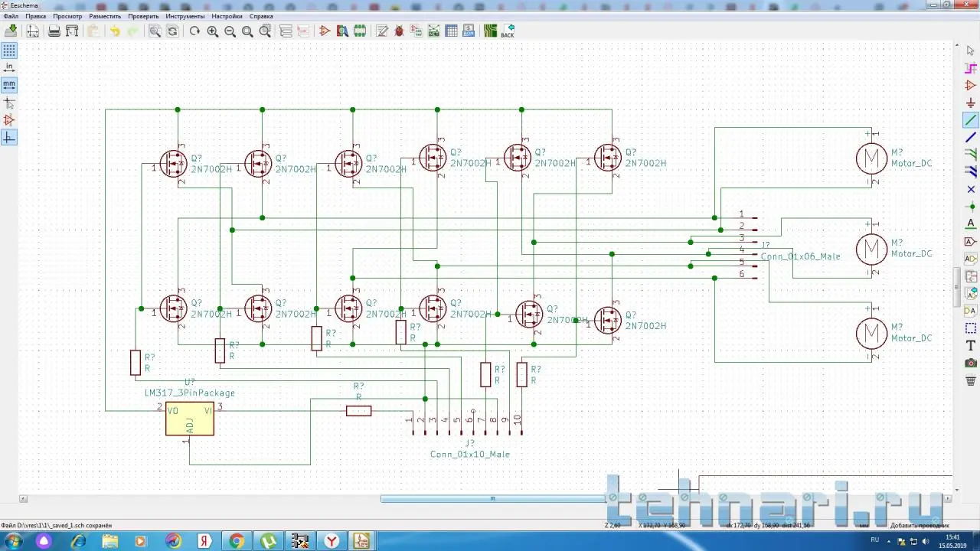Expand the Инструменты menu
The width and height of the screenshot is (980, 551).
[x=185, y=16]
